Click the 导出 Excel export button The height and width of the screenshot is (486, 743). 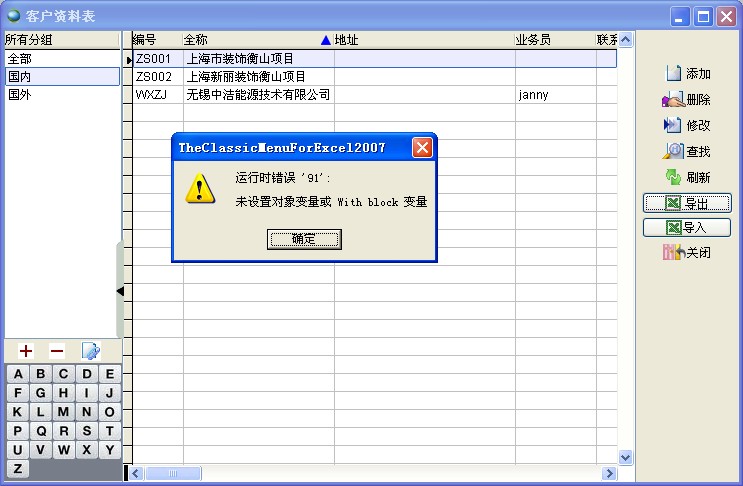(x=686, y=203)
